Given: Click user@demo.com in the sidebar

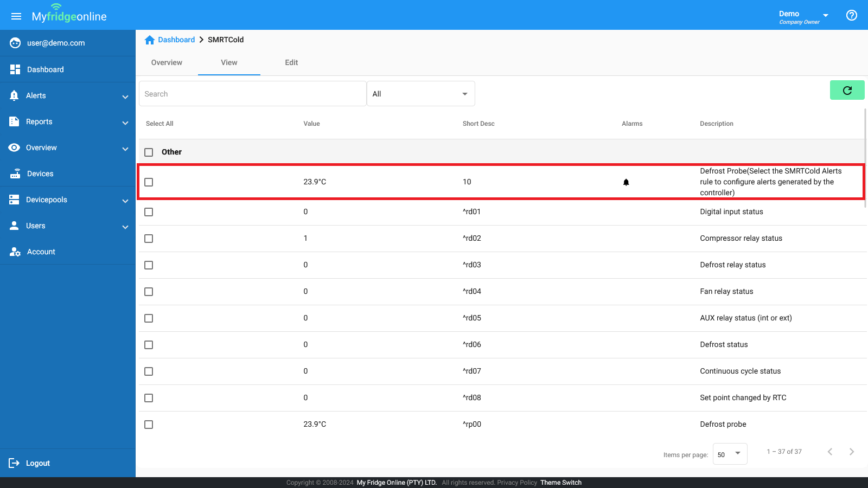Looking at the screenshot, I should tap(56, 43).
